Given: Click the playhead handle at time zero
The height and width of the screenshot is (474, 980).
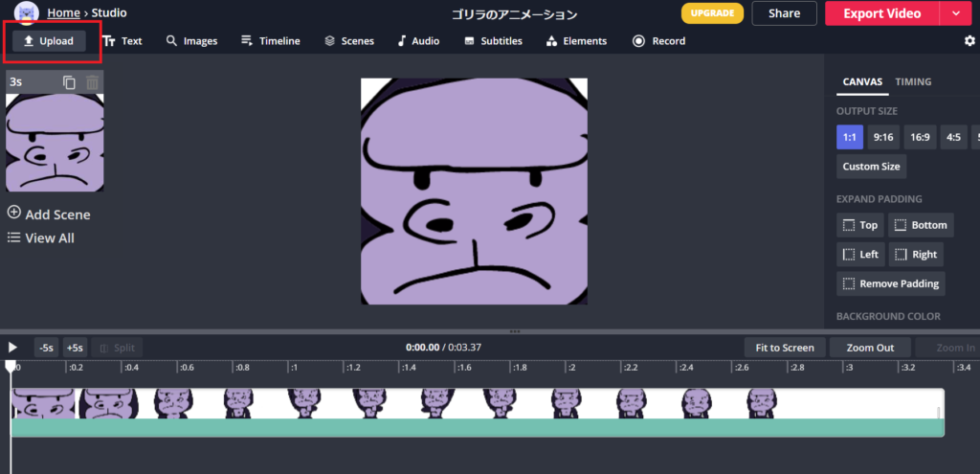Looking at the screenshot, I should point(11,367).
